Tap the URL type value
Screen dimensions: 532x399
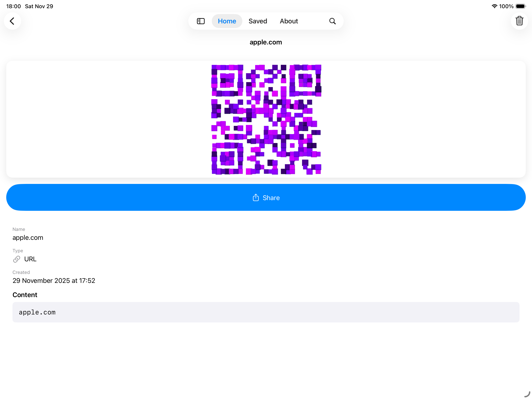[x=30, y=259]
